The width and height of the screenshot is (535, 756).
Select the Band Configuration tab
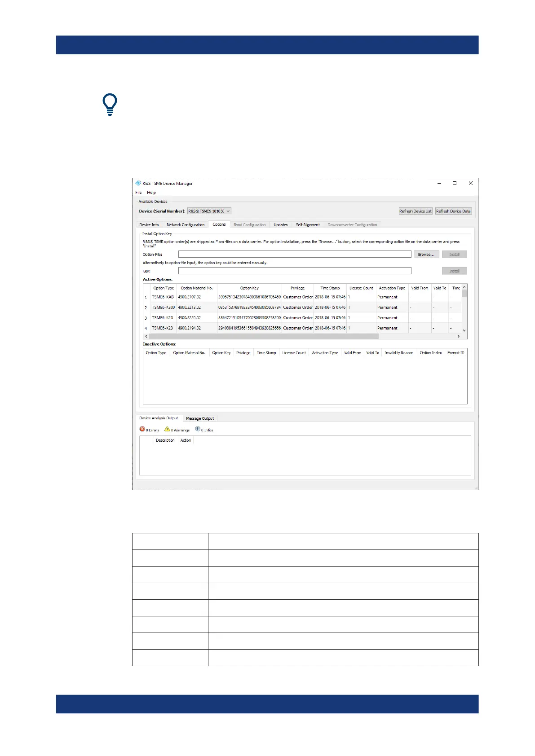(x=250, y=224)
